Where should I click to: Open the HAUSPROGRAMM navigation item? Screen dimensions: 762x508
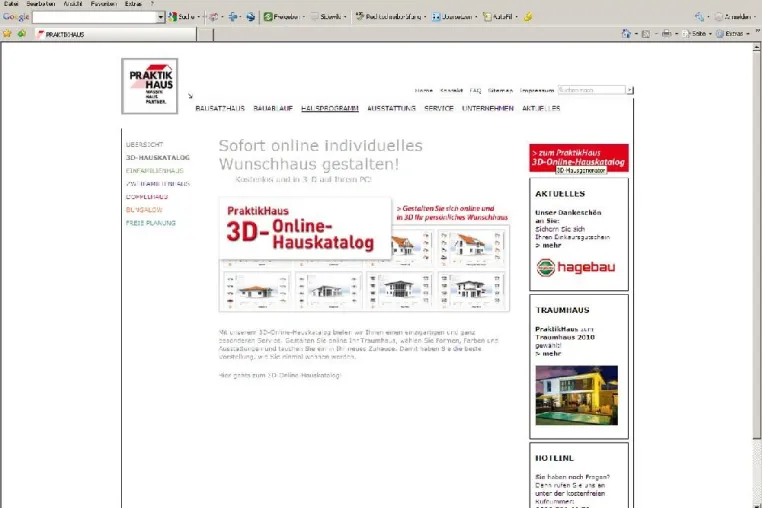329,108
